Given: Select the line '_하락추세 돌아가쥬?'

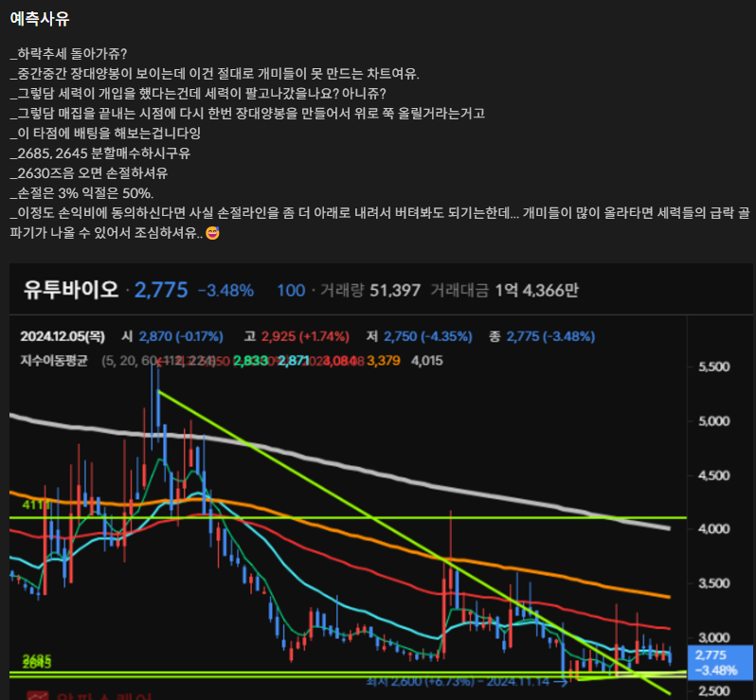Looking at the screenshot, I should pos(68,53).
